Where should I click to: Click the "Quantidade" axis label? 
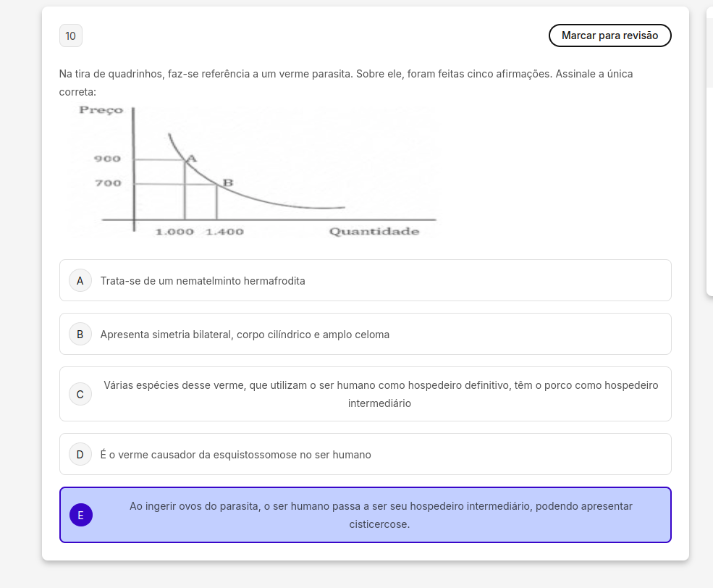tap(374, 232)
